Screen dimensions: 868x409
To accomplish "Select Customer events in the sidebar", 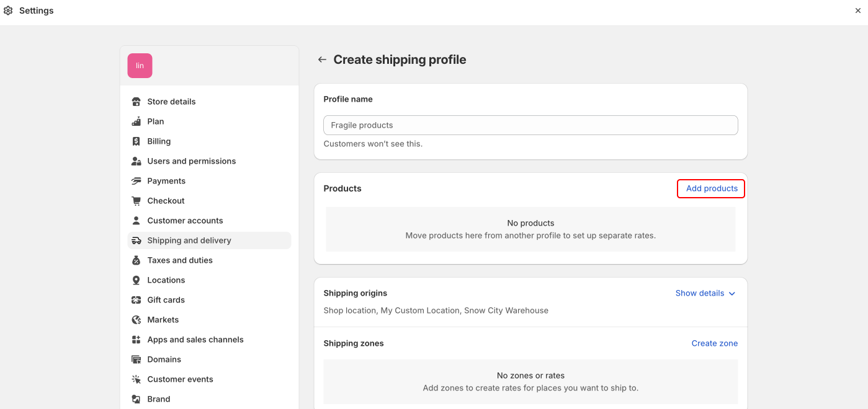I will tap(209, 379).
